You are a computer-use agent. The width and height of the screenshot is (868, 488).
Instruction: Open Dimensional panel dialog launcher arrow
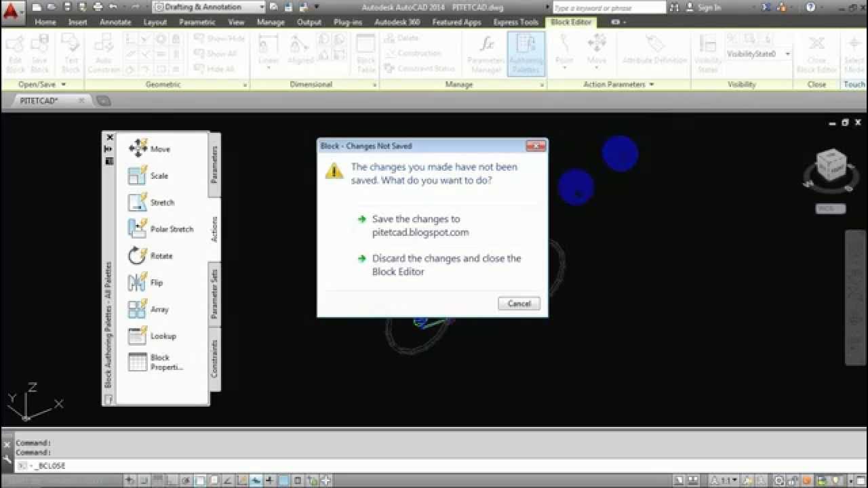tap(374, 85)
